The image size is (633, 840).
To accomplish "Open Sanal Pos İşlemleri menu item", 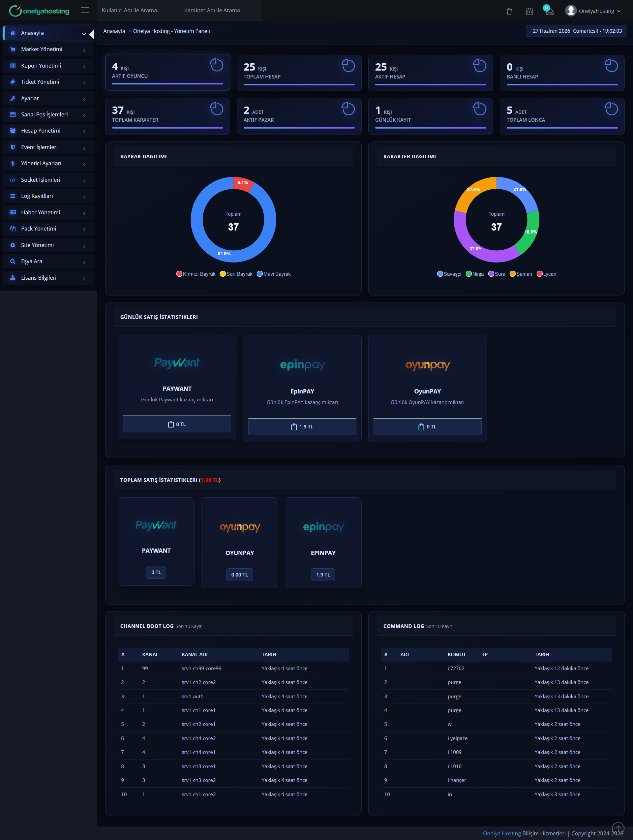I will [48, 115].
